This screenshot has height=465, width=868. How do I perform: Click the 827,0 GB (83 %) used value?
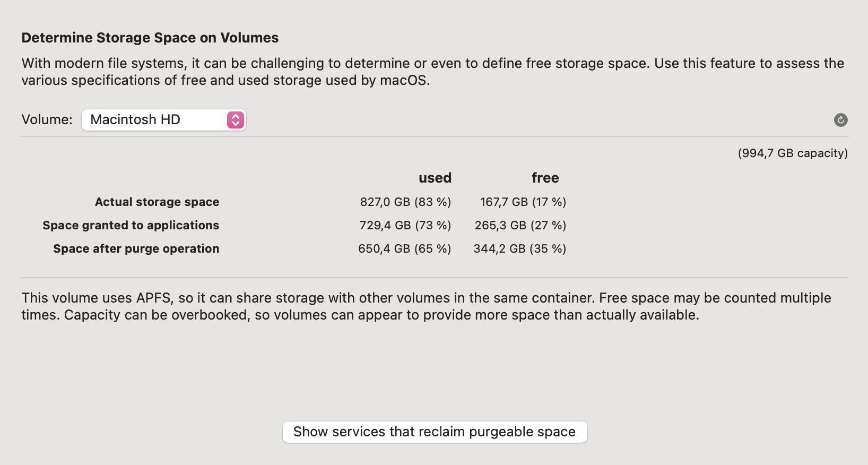click(x=405, y=202)
